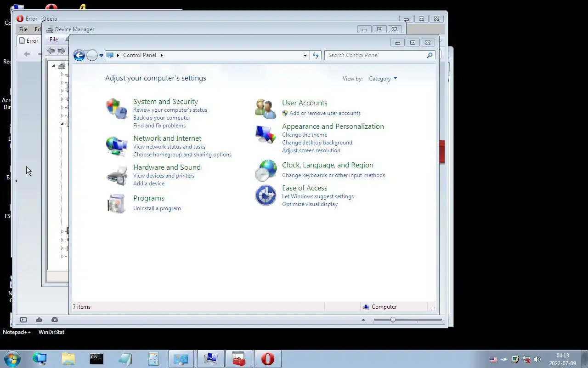
Task: Click Add or remove user accounts
Action: pyautogui.click(x=325, y=113)
